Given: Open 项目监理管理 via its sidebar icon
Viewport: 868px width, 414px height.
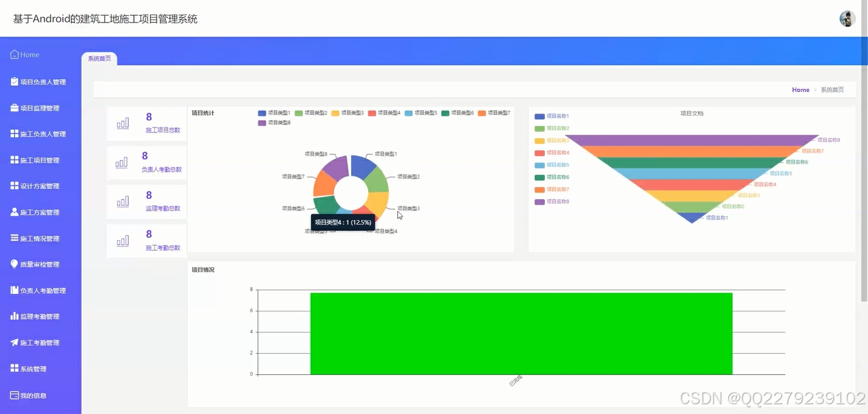Looking at the screenshot, I should (x=14, y=107).
